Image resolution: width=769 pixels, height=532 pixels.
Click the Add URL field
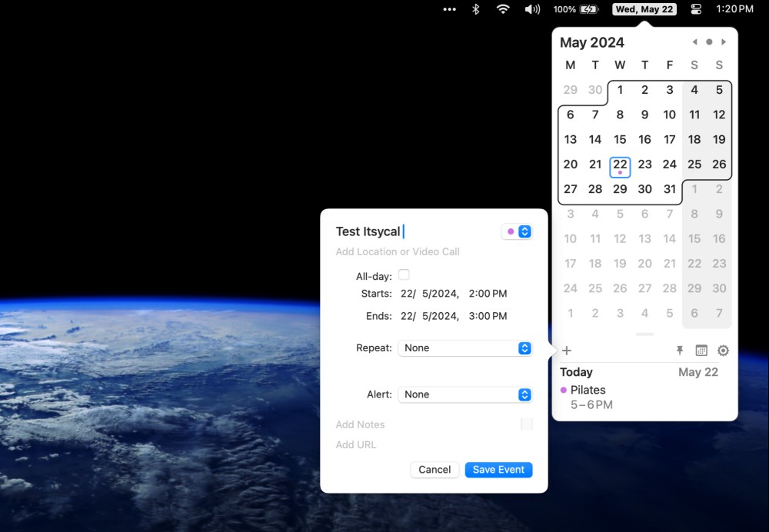coord(356,444)
